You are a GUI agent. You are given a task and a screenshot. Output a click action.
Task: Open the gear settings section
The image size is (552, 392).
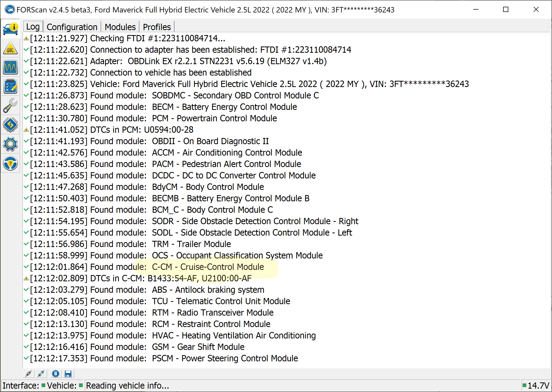(10, 144)
